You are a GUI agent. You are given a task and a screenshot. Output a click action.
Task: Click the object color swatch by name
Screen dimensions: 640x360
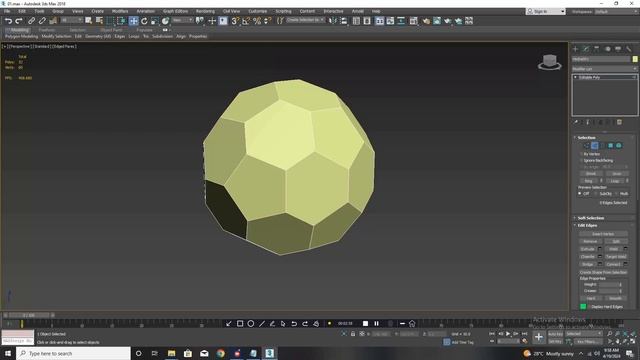[635, 59]
